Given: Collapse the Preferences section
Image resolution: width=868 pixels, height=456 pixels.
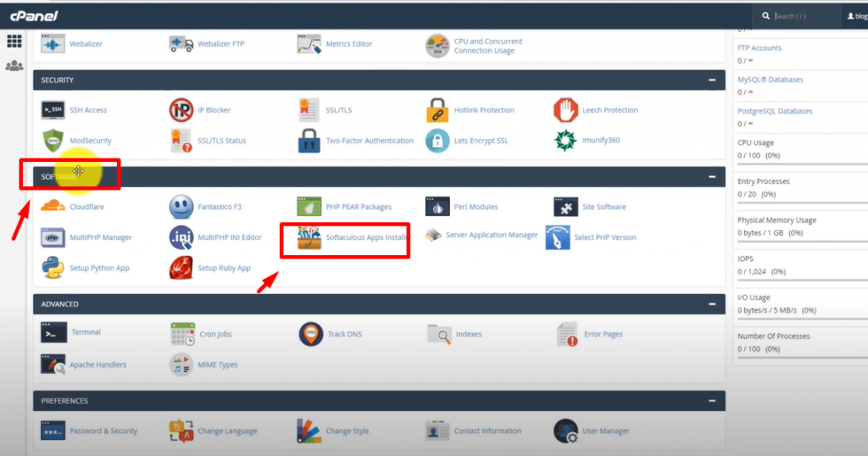Looking at the screenshot, I should (x=712, y=401).
